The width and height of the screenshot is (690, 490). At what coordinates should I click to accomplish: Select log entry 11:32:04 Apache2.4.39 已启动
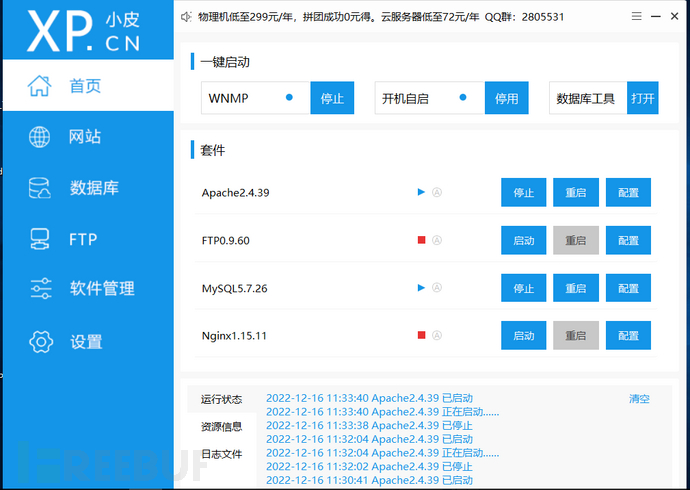coord(369,439)
